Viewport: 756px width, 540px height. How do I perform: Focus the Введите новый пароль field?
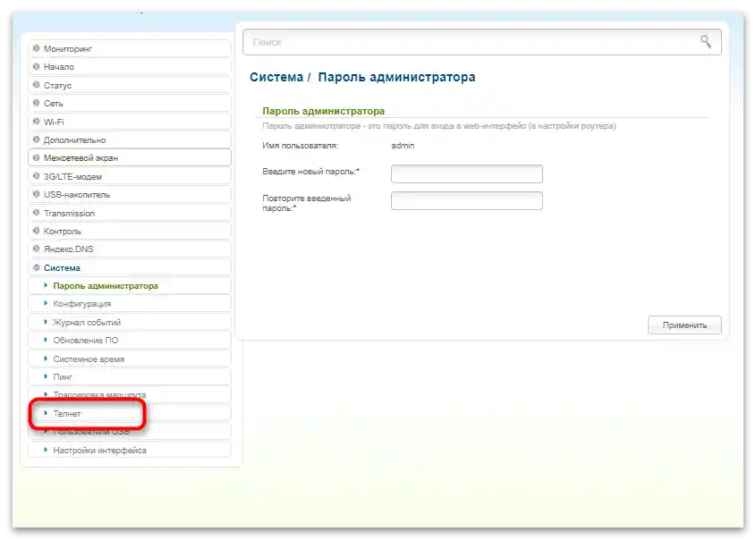tap(467, 173)
